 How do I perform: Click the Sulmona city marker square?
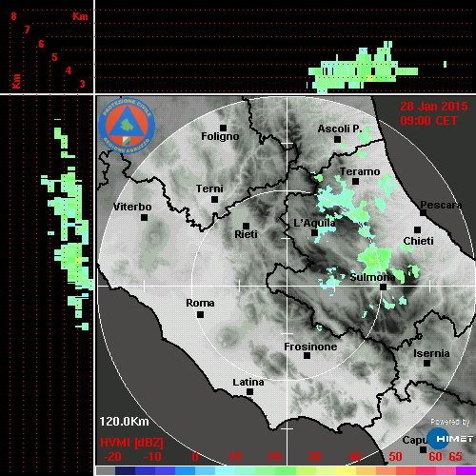[383, 287]
